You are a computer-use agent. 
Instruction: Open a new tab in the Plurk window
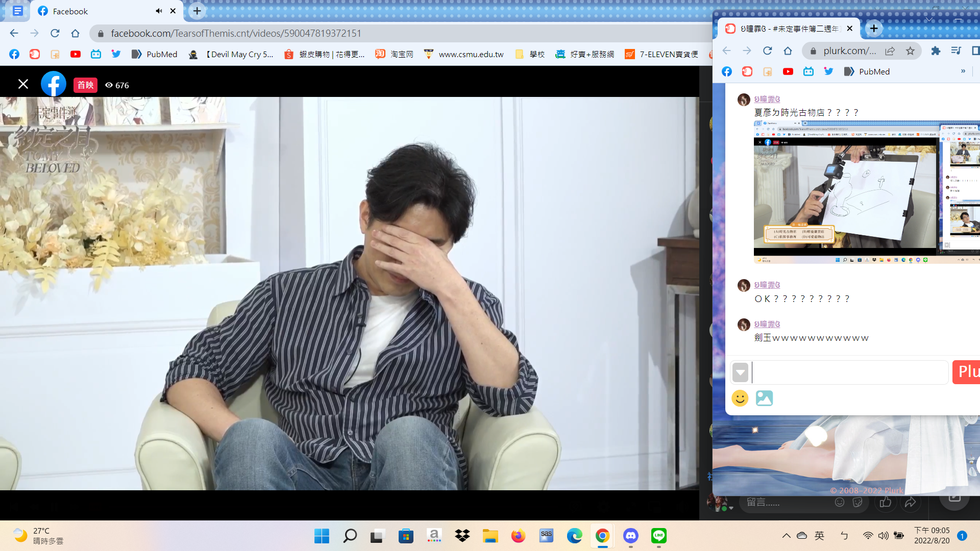coord(874,29)
